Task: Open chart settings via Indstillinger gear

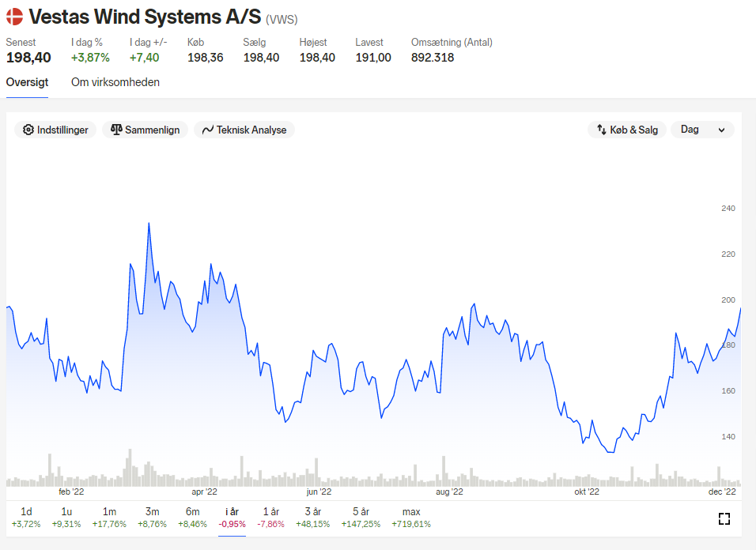Action: point(55,130)
